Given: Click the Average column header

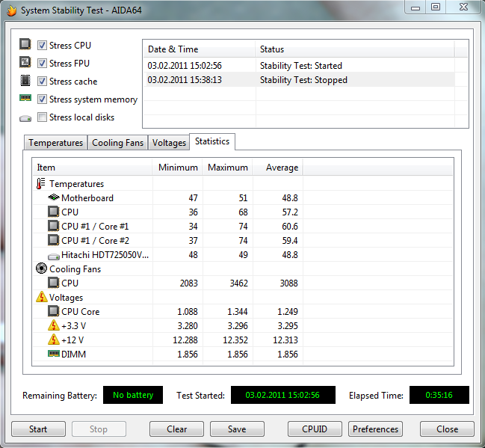Looking at the screenshot, I should point(278,168).
